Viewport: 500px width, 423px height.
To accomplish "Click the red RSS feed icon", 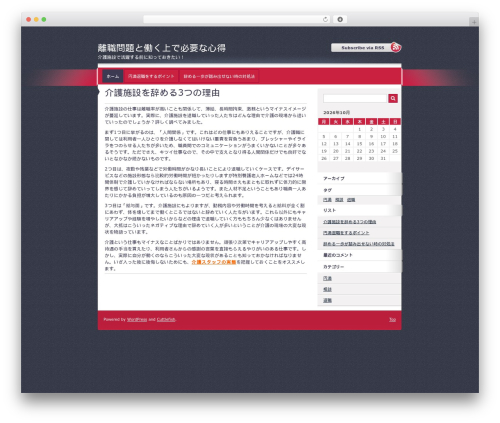I will pyautogui.click(x=396, y=47).
